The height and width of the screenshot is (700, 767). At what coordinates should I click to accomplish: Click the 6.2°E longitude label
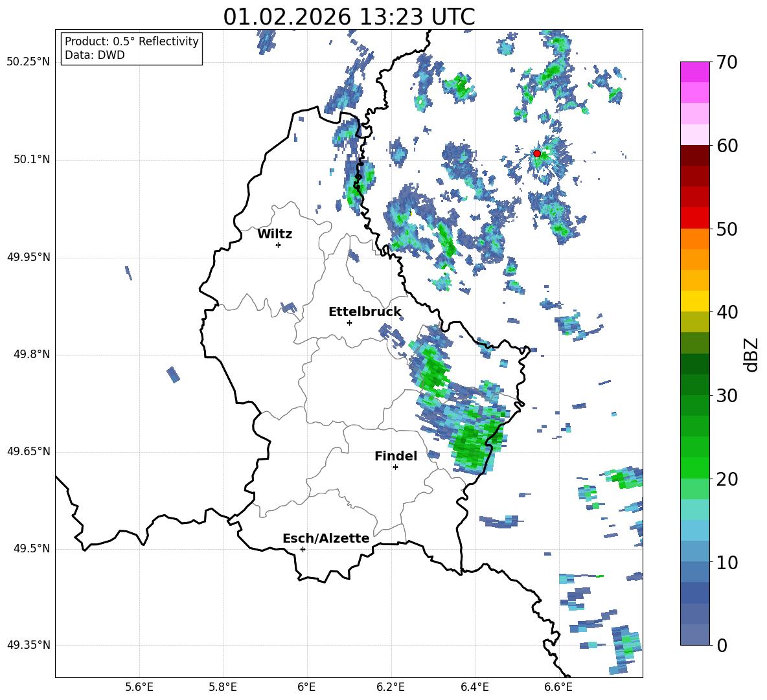[391, 687]
